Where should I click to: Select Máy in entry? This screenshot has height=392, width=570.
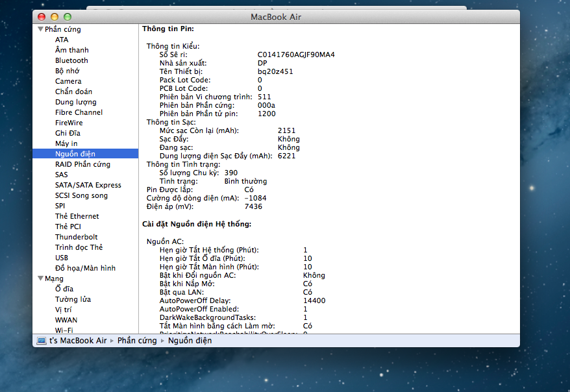point(66,143)
